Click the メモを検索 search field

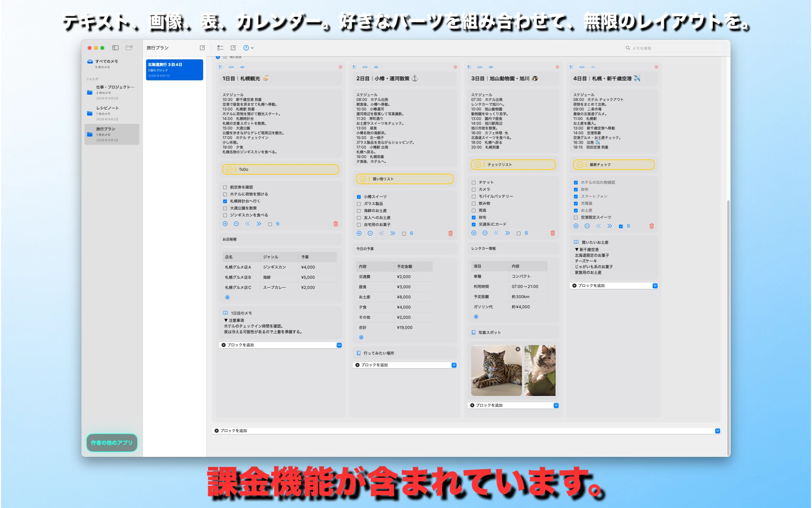point(675,48)
